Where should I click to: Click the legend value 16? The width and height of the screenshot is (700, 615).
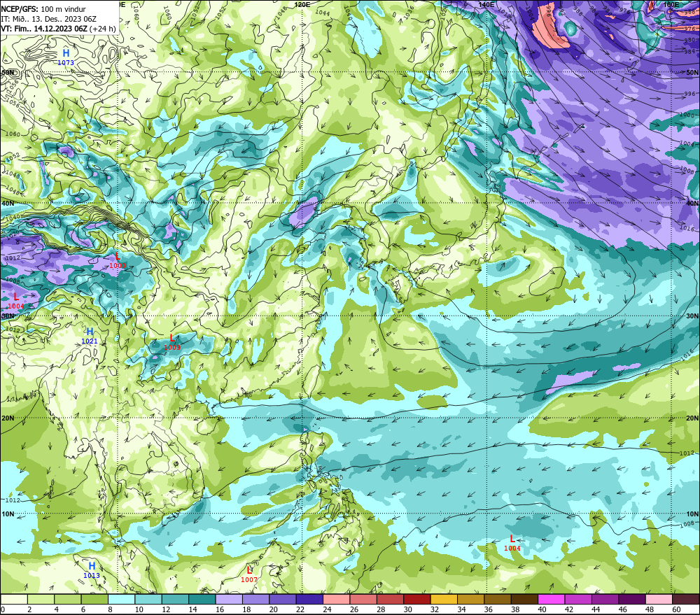tap(220, 609)
